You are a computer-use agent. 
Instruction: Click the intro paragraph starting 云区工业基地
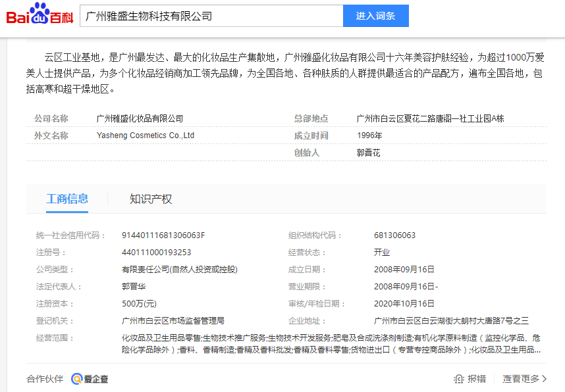coord(285,73)
